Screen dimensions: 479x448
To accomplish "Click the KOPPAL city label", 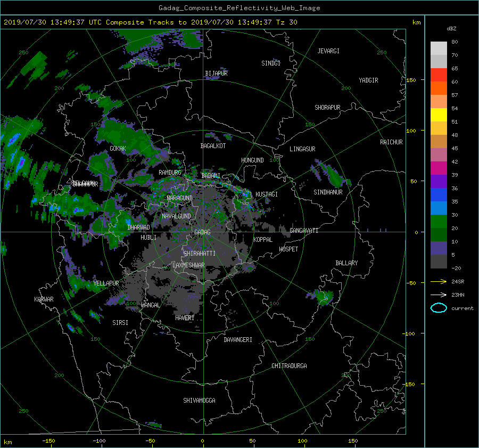I will [x=263, y=240].
